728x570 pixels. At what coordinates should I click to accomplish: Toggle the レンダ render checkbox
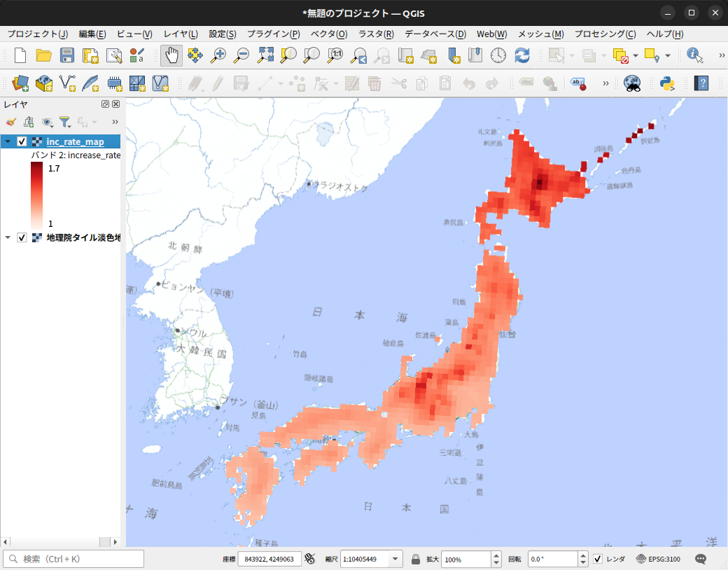point(598,559)
